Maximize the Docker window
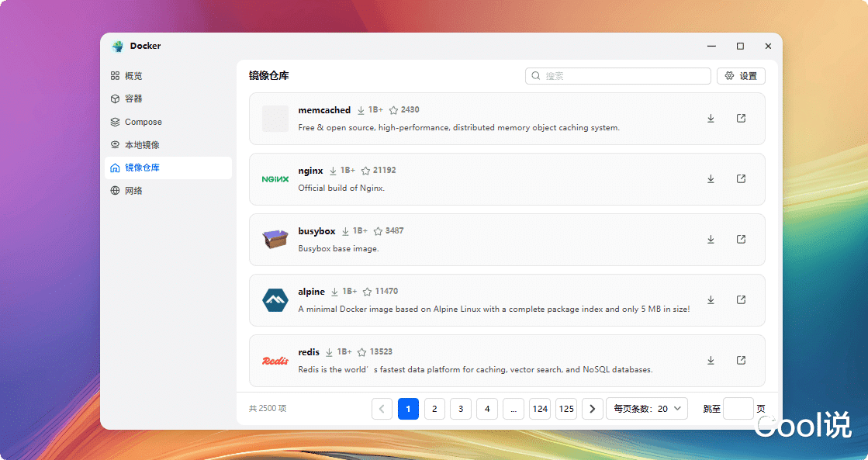This screenshot has width=868, height=460. [x=740, y=47]
